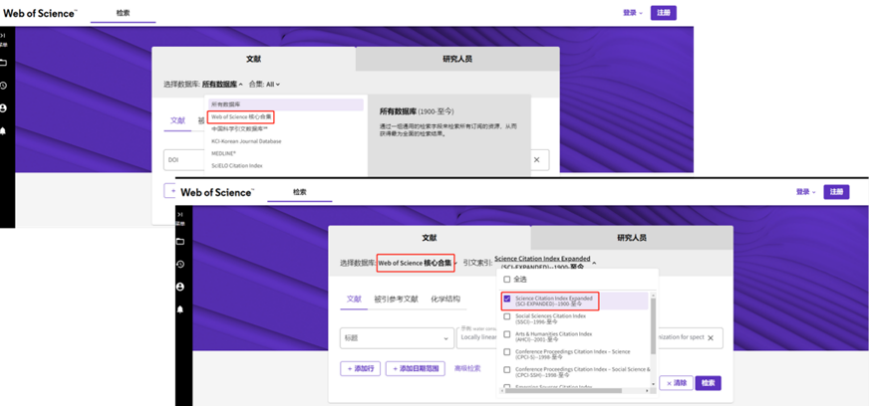
Task: Click the purple 检索 search button
Action: (708, 383)
